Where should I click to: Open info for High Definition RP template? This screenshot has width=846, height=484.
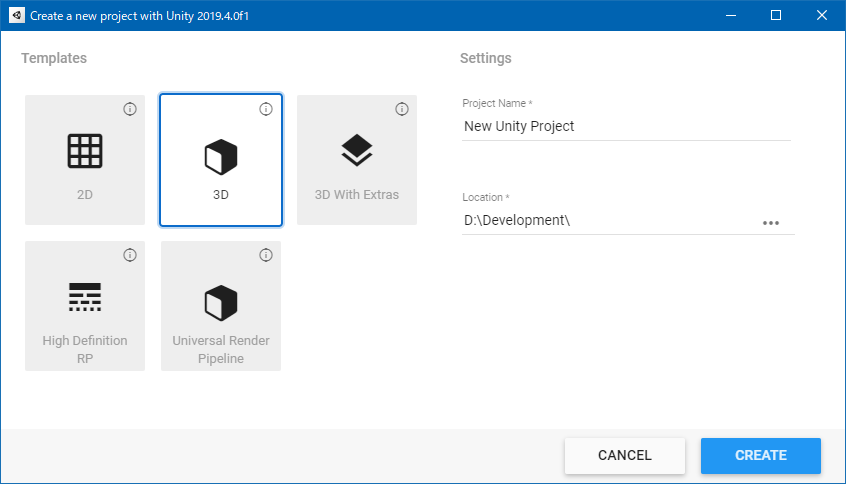pos(130,255)
